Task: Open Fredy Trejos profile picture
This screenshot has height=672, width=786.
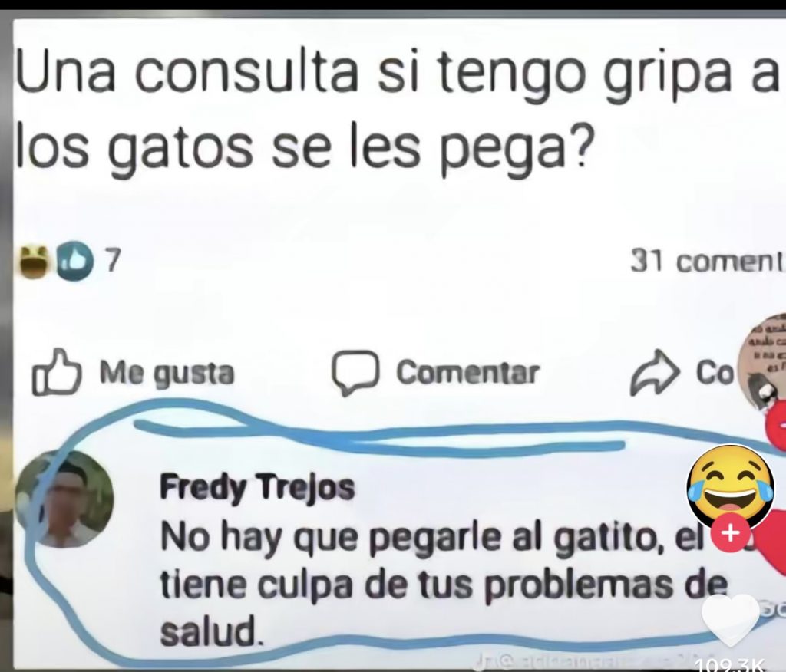Action: coord(64,498)
